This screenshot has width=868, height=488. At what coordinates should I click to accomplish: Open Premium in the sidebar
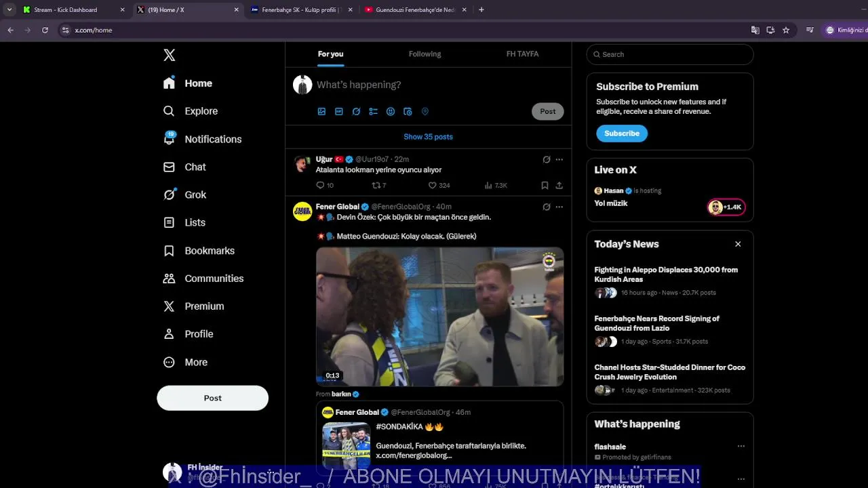(x=193, y=306)
